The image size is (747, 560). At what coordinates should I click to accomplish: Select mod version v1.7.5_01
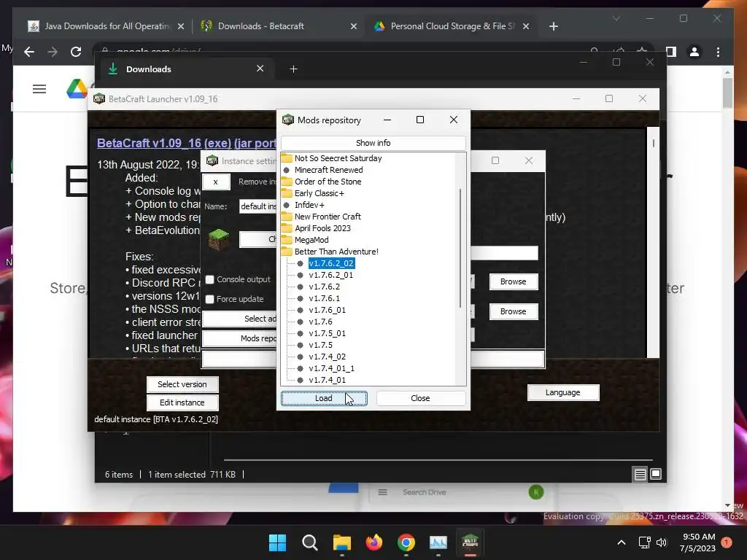pos(328,333)
